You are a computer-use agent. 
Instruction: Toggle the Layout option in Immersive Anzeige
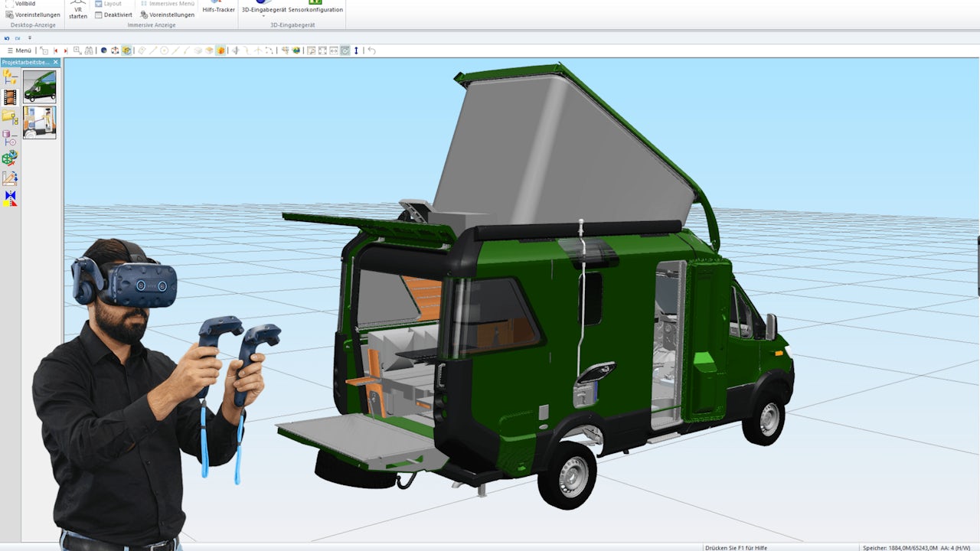click(x=107, y=4)
